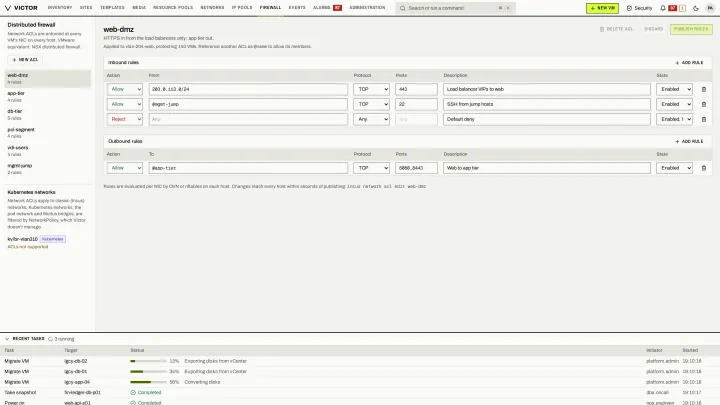The width and height of the screenshot is (720, 405).
Task: Open the PA user avatar menu
Action: (x=710, y=8)
